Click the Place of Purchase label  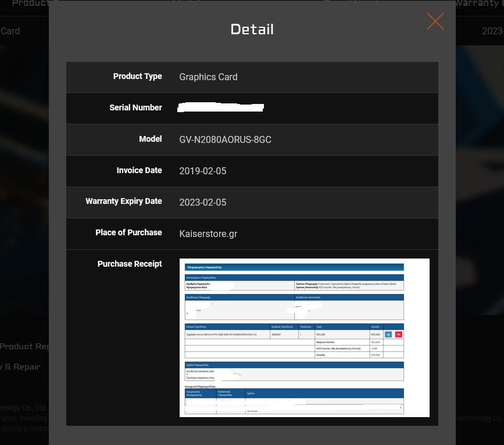tap(128, 232)
